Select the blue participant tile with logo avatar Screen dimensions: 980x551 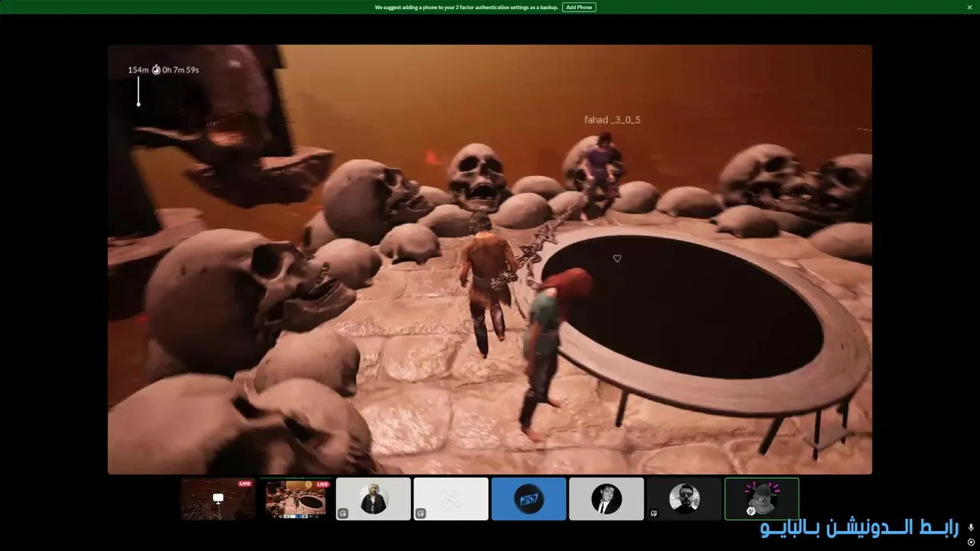coord(529,499)
